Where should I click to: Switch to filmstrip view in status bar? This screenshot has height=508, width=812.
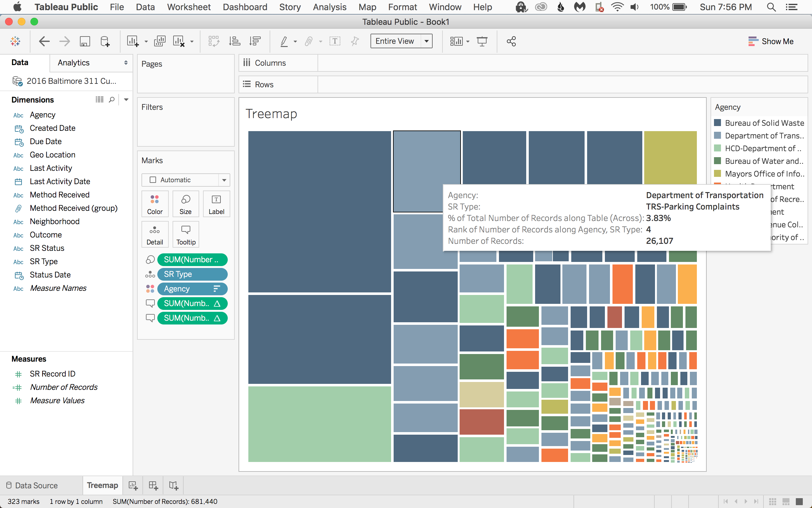click(786, 502)
